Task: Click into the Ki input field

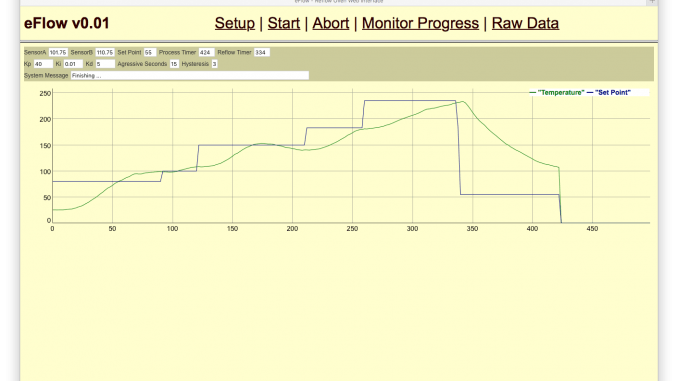Action: [x=73, y=64]
